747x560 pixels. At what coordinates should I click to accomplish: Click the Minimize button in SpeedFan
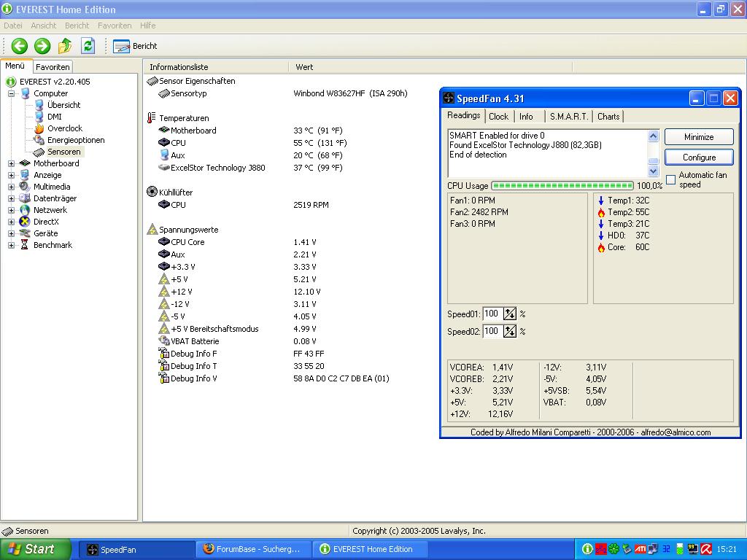(x=699, y=137)
